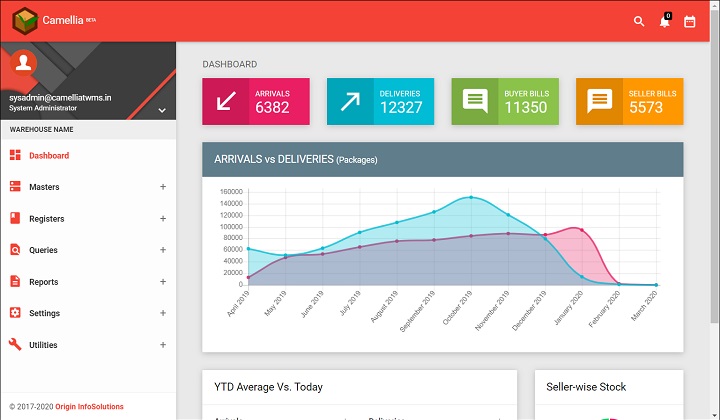This screenshot has height=420, width=720.
Task: Expand the Registers submenu plus sign
Action: 163,218
